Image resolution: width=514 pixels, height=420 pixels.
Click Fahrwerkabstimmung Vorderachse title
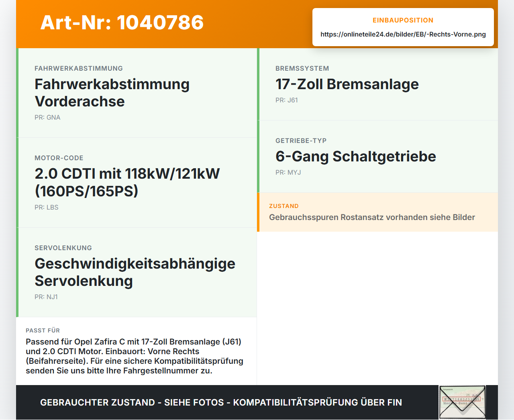click(x=112, y=93)
